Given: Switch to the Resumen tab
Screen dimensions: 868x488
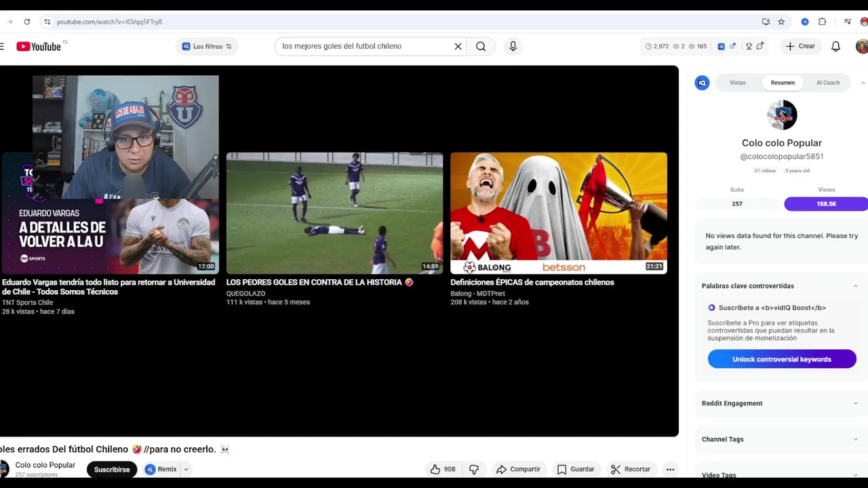Looking at the screenshot, I should [x=783, y=83].
